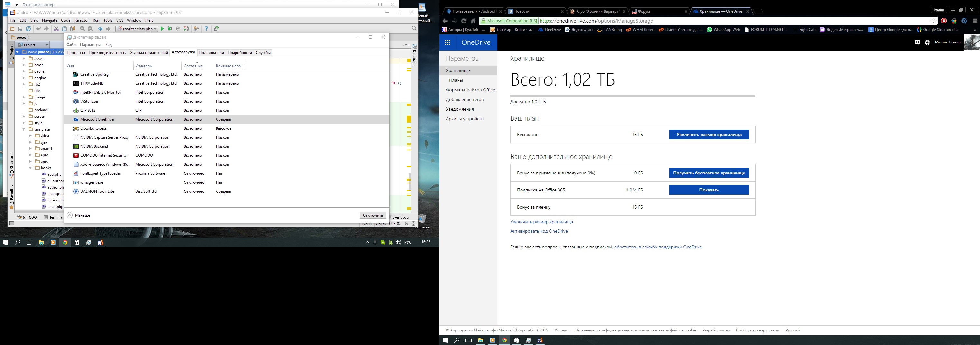Click the Synchronize icon in PhpStorm toolbar
The width and height of the screenshot is (980, 345).
[28, 29]
